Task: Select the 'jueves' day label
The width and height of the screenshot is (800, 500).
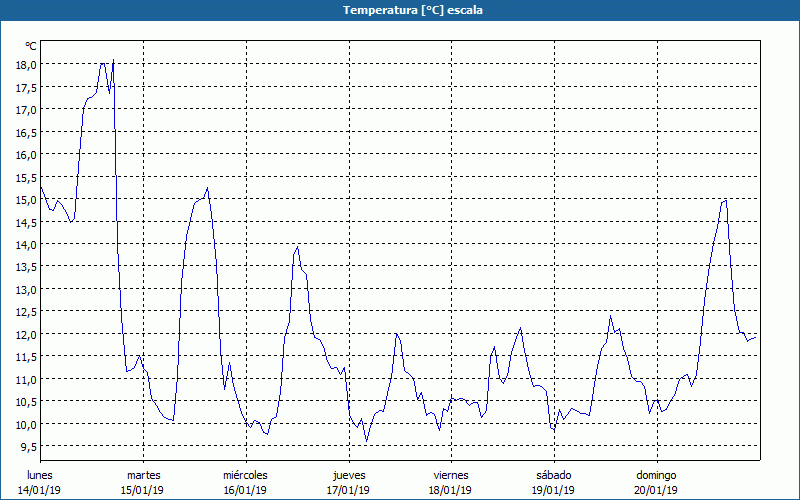Action: coord(349,475)
